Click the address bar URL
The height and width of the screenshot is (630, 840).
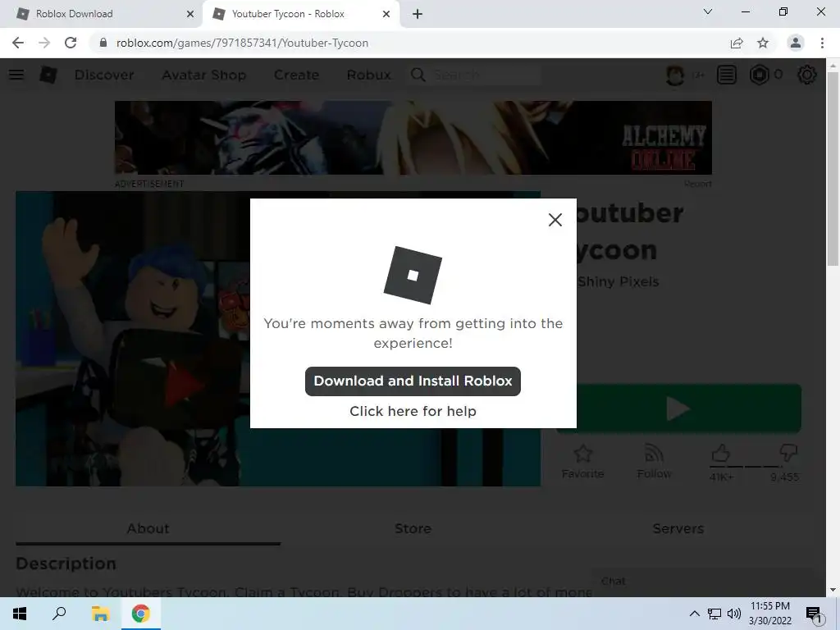pos(242,43)
